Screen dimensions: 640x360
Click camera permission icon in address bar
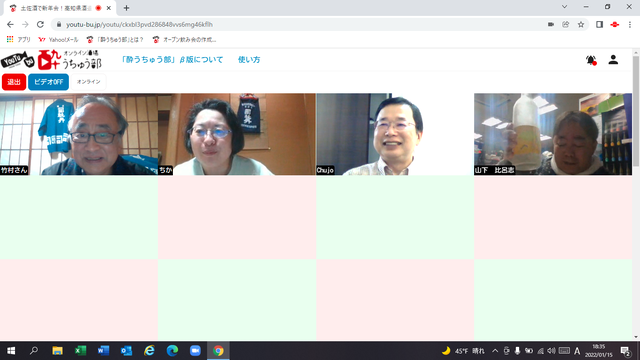tap(551, 24)
